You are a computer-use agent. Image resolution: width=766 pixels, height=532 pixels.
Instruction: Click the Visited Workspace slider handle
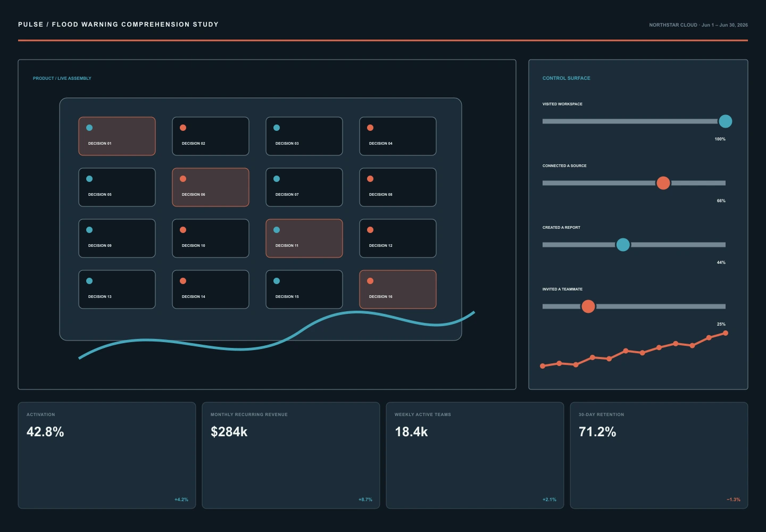coord(725,121)
